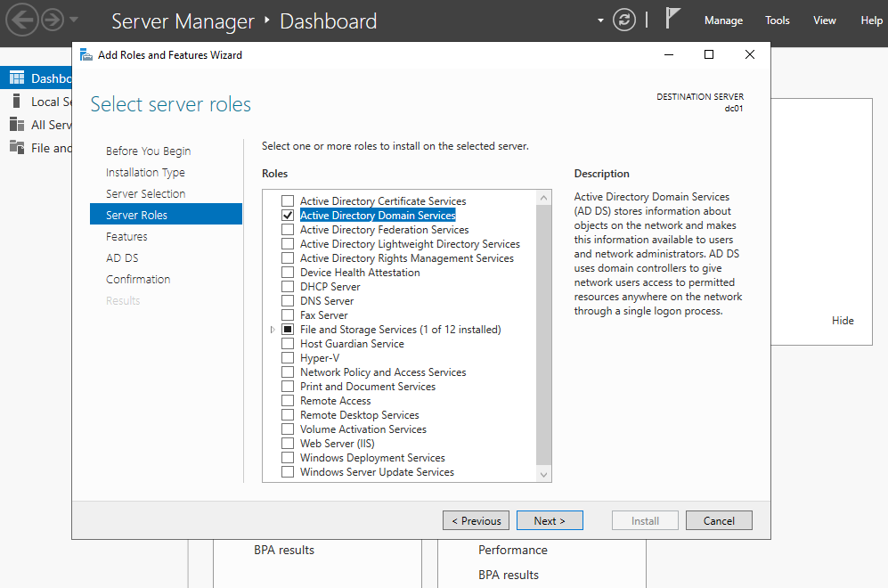
Task: Check Windows Deployment Services role
Action: click(x=288, y=458)
